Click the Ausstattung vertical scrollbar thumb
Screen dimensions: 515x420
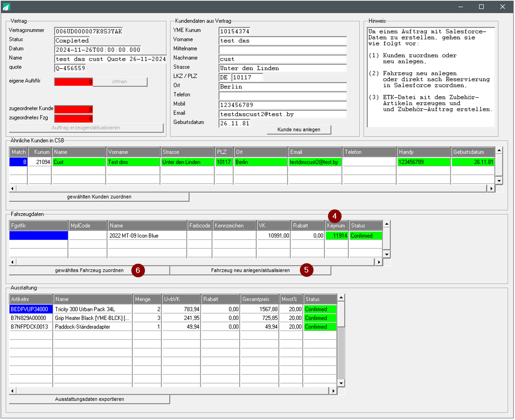[341, 314]
